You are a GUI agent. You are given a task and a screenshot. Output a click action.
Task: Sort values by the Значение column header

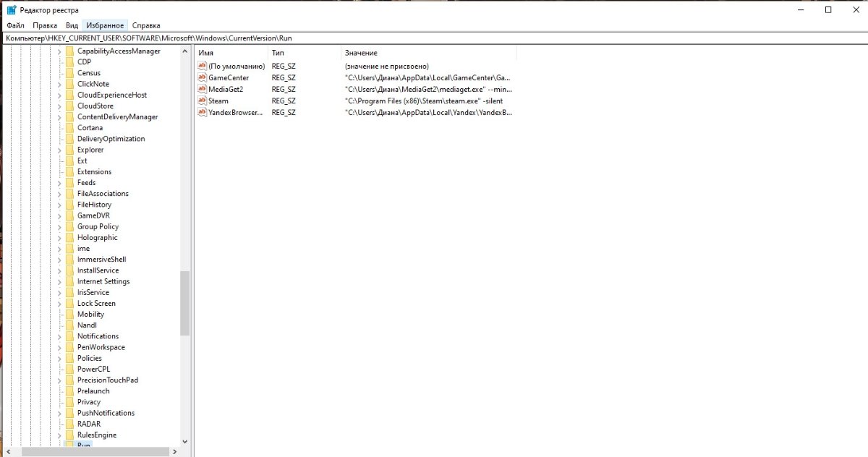(428, 53)
